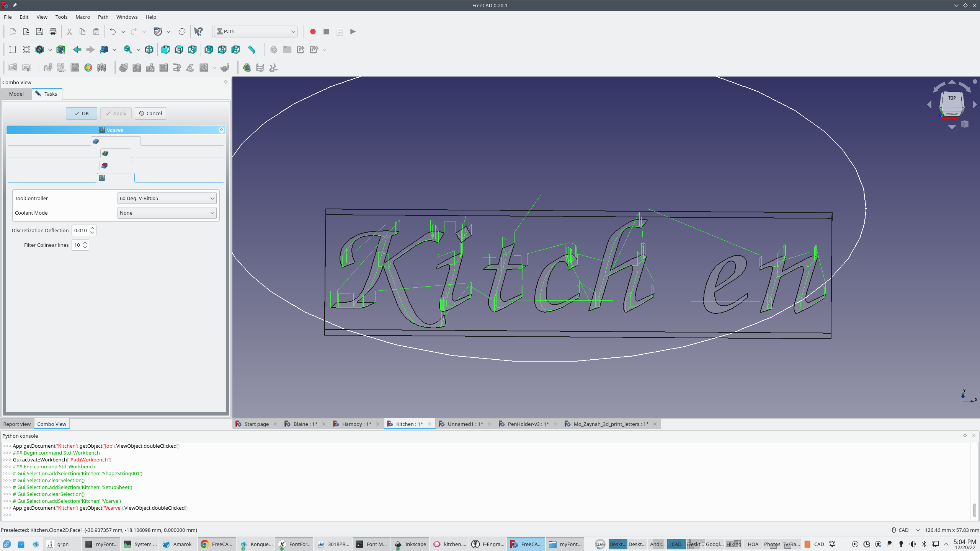Viewport: 980px width, 551px height.
Task: Create a new Path Job
Action: click(x=13, y=67)
